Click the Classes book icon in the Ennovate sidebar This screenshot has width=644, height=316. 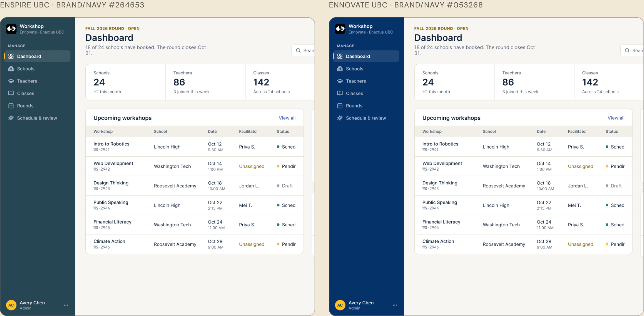pyautogui.click(x=340, y=93)
